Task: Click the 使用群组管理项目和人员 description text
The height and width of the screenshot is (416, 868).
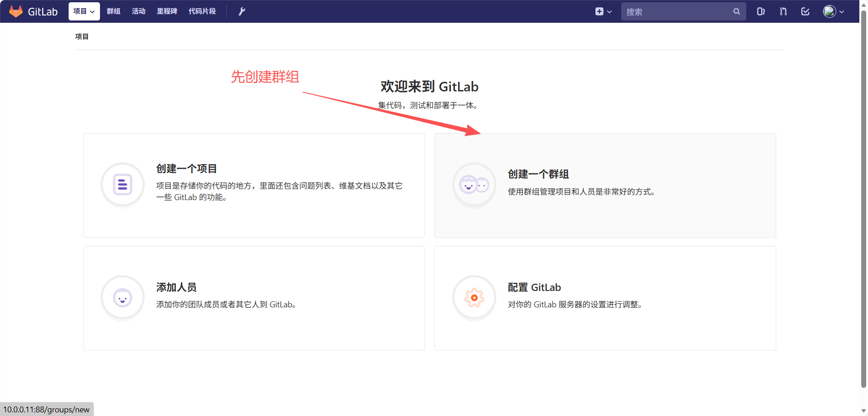Action: (x=581, y=192)
